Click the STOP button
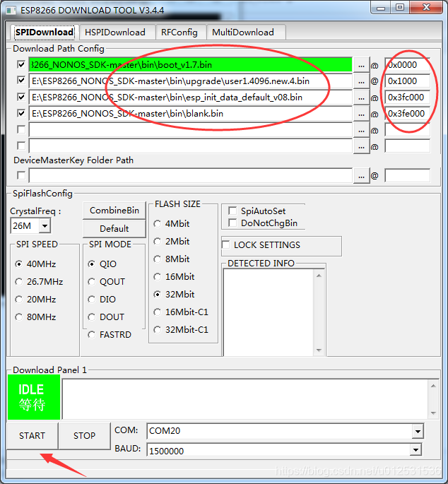 84,435
